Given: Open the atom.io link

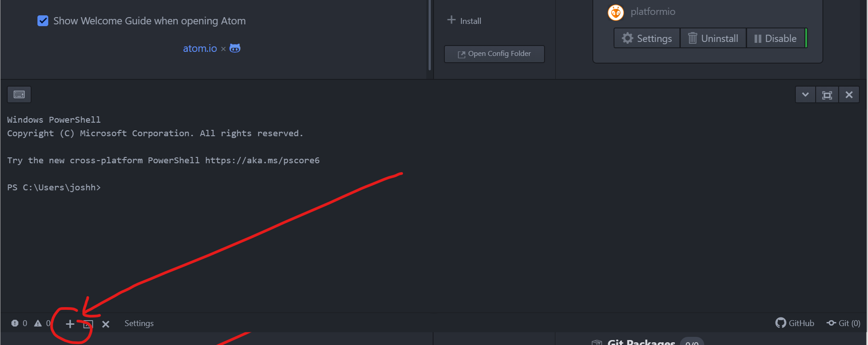Looking at the screenshot, I should pyautogui.click(x=200, y=48).
